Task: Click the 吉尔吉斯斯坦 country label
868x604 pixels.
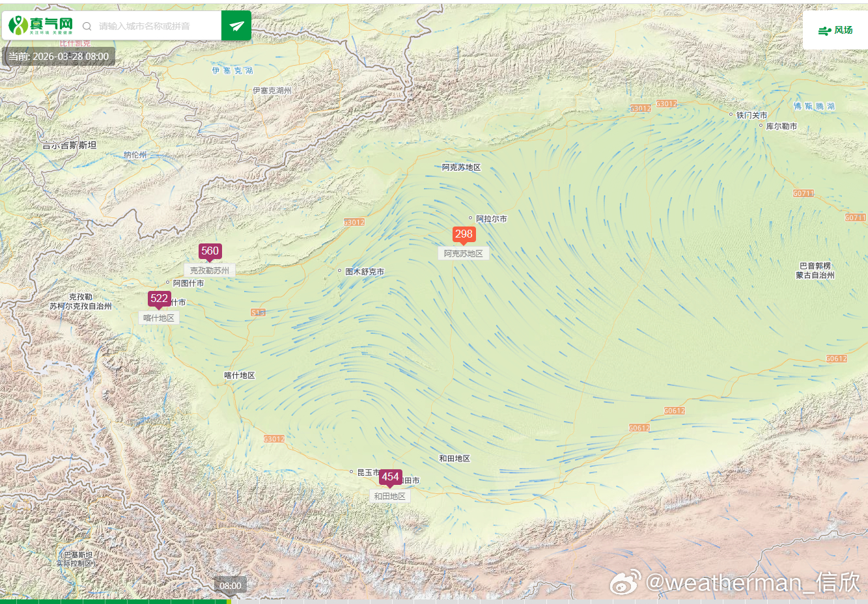Action: point(69,145)
